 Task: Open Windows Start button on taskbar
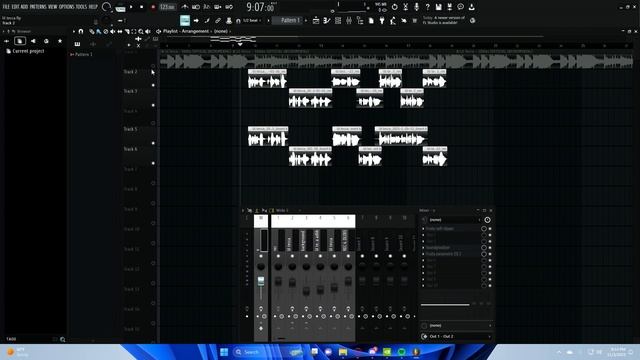[224, 352]
